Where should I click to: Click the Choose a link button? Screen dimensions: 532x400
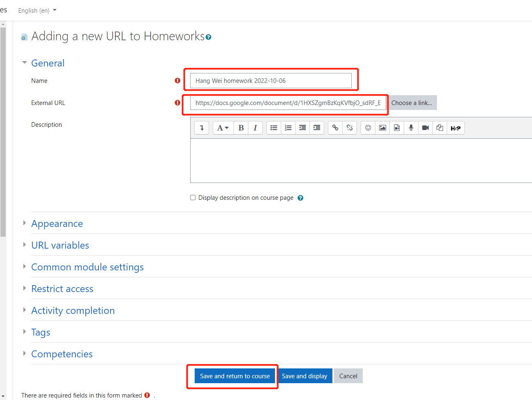pos(412,103)
